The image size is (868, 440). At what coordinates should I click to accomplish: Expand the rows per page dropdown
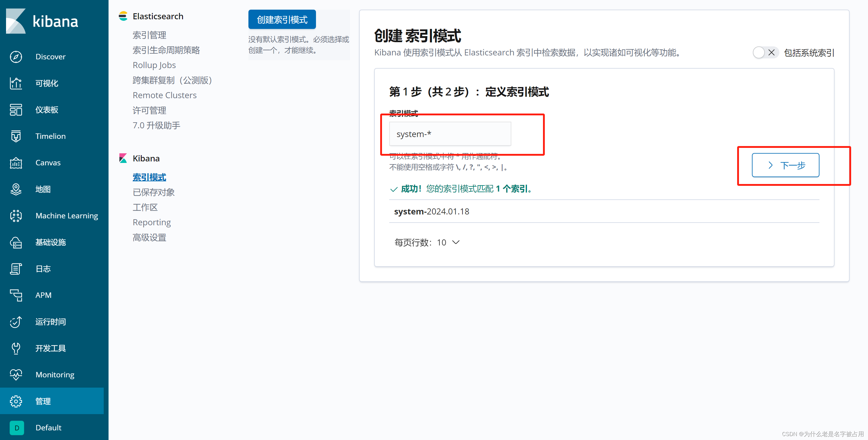[427, 242]
